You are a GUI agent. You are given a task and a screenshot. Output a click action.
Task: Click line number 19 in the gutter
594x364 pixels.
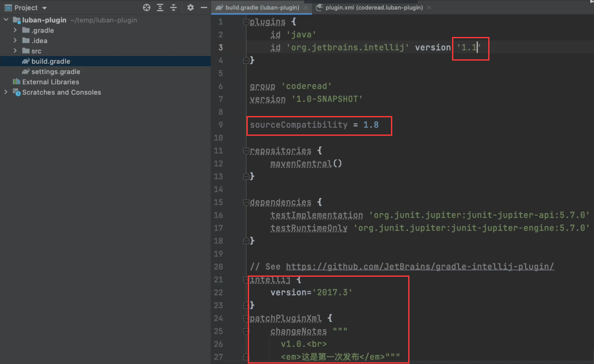(218, 254)
